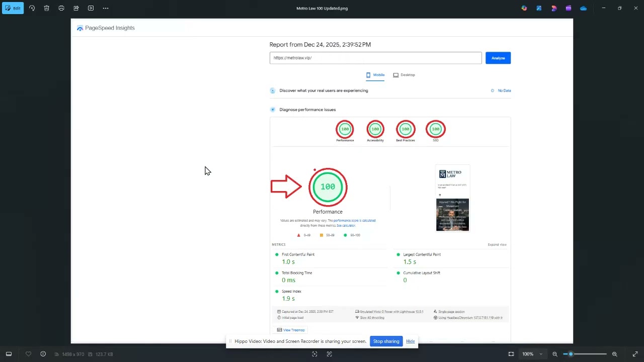This screenshot has width=644, height=362.
Task: Select the Desktop tab in the report
Action: [x=404, y=75]
